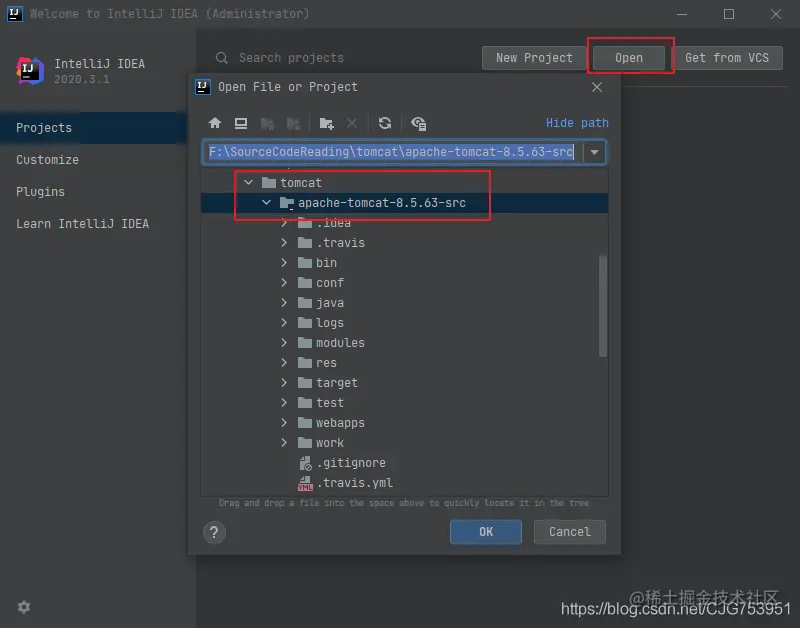Screen dimensions: 800x628
Task: Open the help question mark button
Action: (214, 533)
